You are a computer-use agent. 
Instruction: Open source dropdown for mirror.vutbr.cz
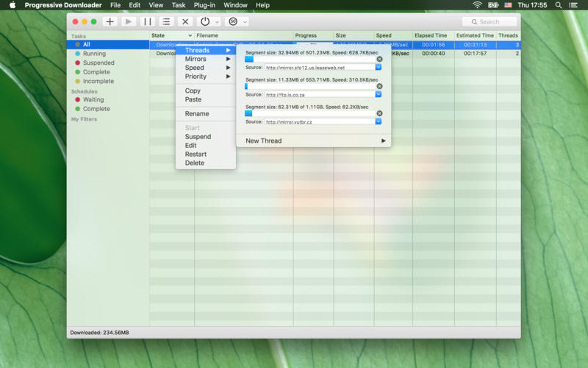coord(378,121)
